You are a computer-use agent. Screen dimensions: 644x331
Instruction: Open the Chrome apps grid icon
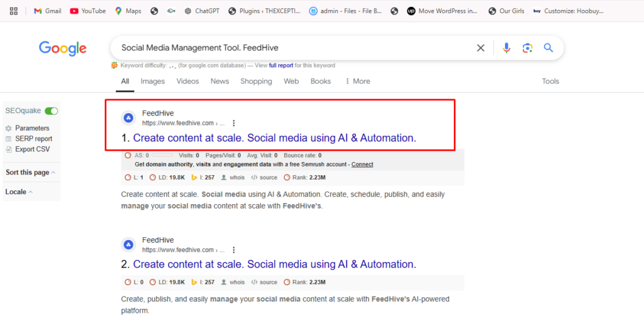[x=14, y=11]
